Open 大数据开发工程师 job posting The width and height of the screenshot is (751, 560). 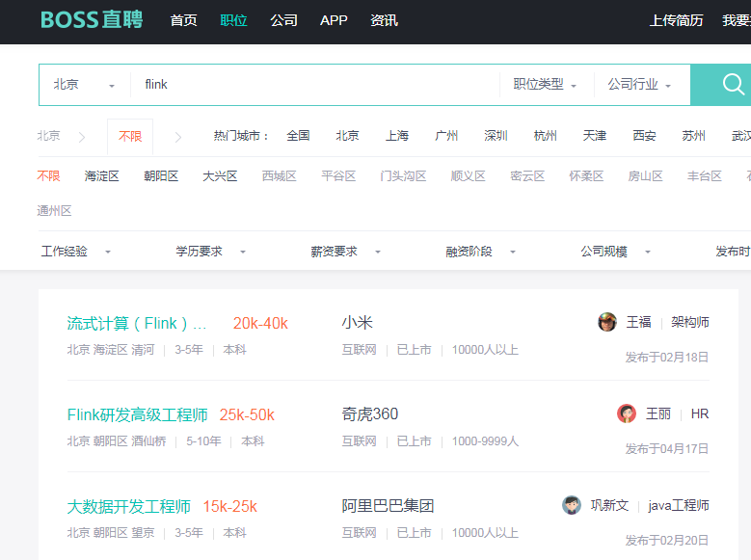click(x=129, y=506)
